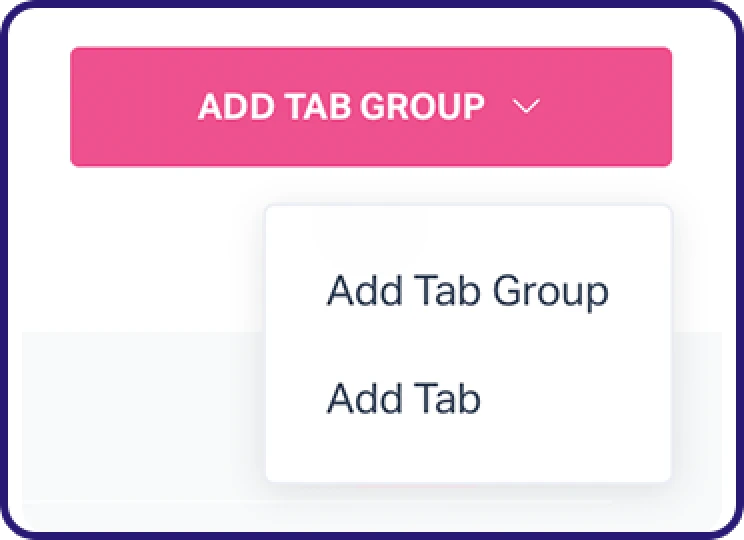Add a single tab via the menu entry
The height and width of the screenshot is (540, 744).
404,399
